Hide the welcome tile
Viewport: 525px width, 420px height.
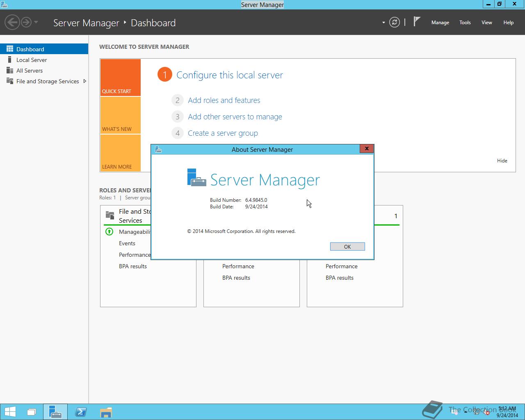pos(502,161)
